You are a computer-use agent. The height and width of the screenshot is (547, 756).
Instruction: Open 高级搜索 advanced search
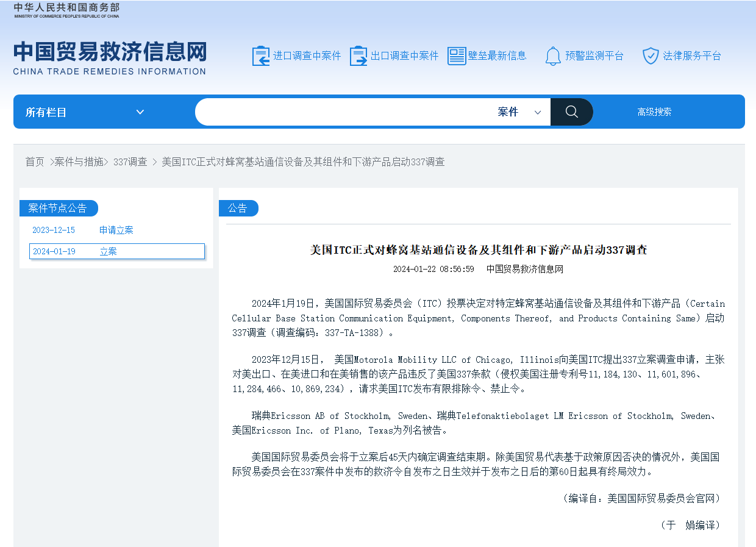654,112
